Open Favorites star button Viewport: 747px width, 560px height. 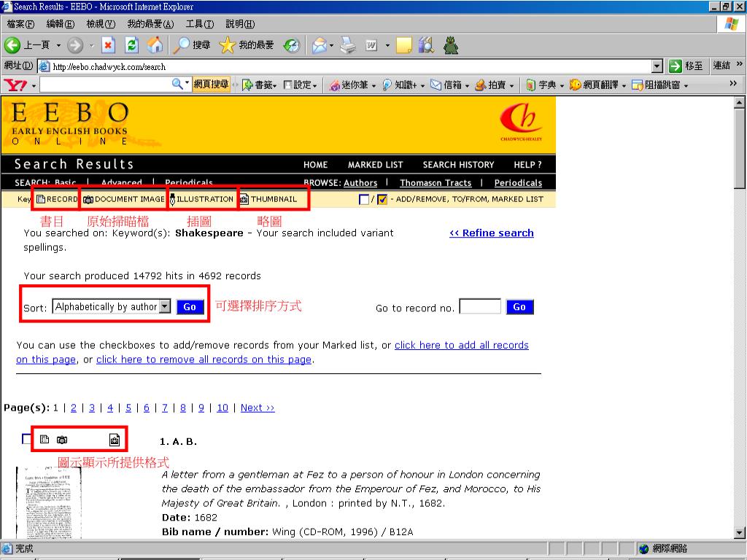click(247, 45)
